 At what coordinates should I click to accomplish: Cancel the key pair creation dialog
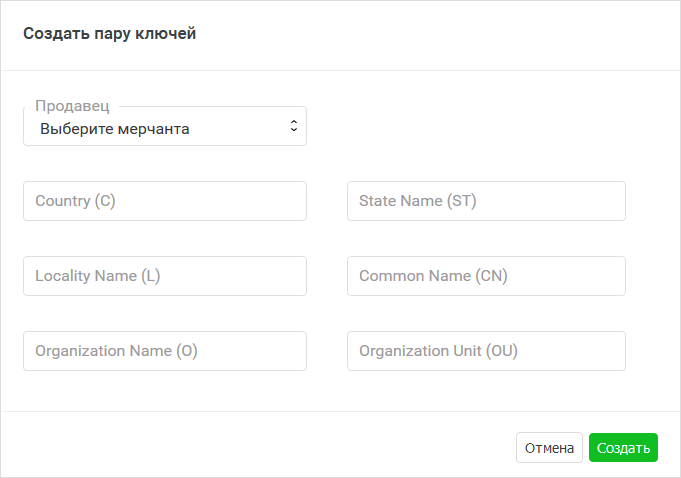point(549,448)
